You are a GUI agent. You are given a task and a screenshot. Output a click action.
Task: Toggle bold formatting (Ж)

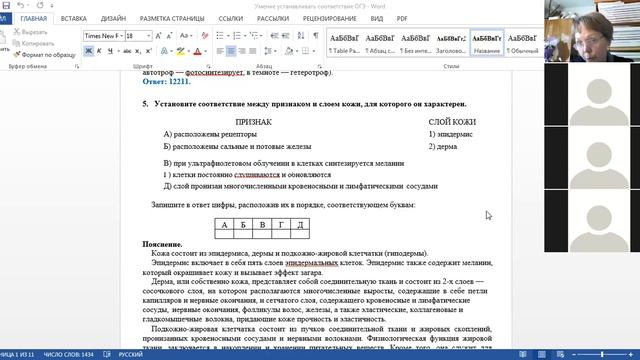(89, 51)
